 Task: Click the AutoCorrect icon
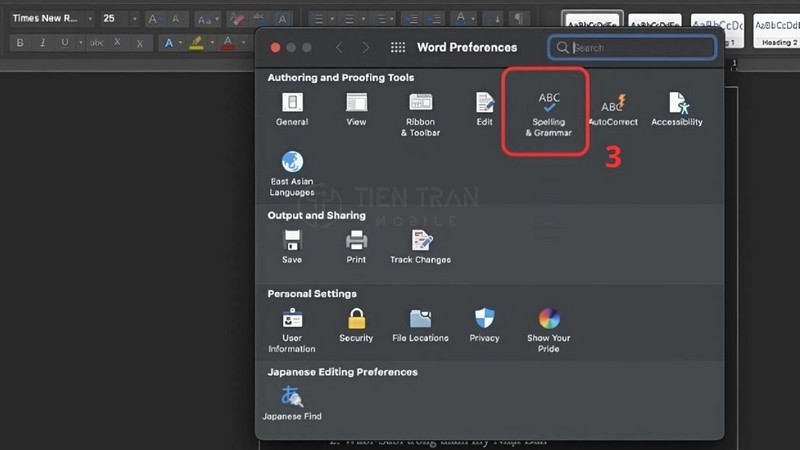tap(612, 108)
